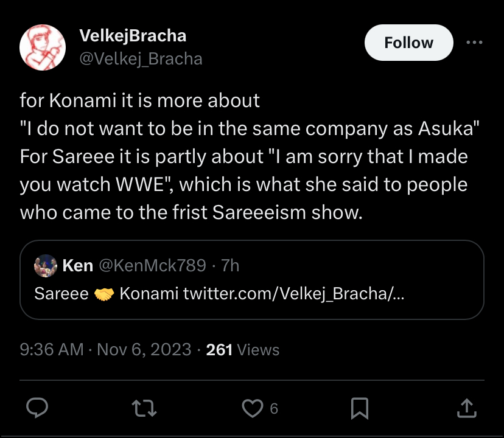Click Ken's small avatar in quoted tweet
This screenshot has width=504, height=438.
pos(46,265)
